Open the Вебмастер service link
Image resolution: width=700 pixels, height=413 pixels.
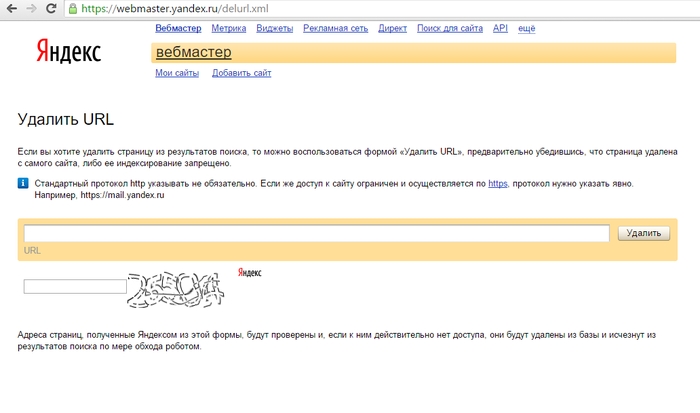pyautogui.click(x=178, y=28)
